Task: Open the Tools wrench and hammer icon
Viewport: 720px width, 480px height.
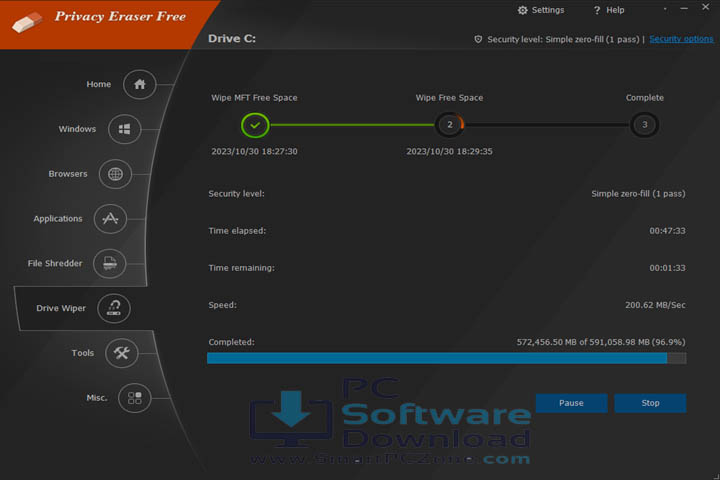Action: click(x=122, y=353)
